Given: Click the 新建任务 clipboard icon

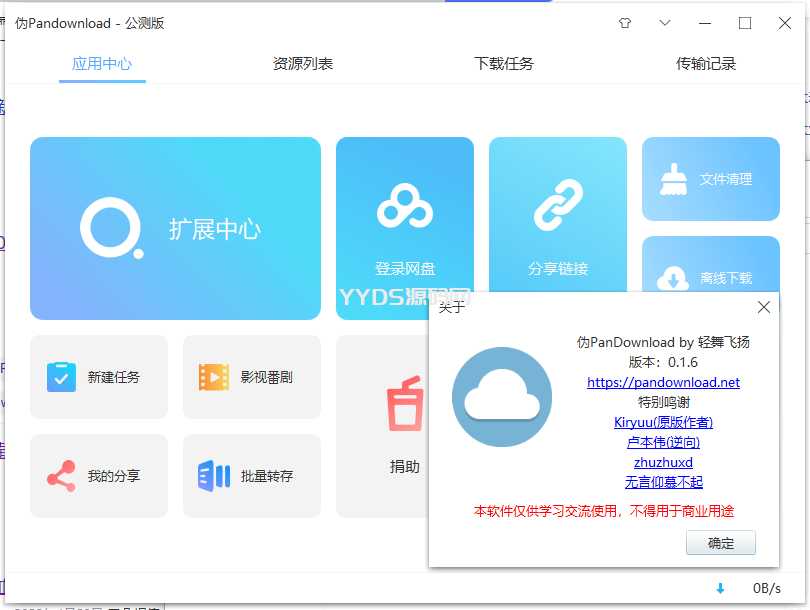Looking at the screenshot, I should (x=62, y=377).
